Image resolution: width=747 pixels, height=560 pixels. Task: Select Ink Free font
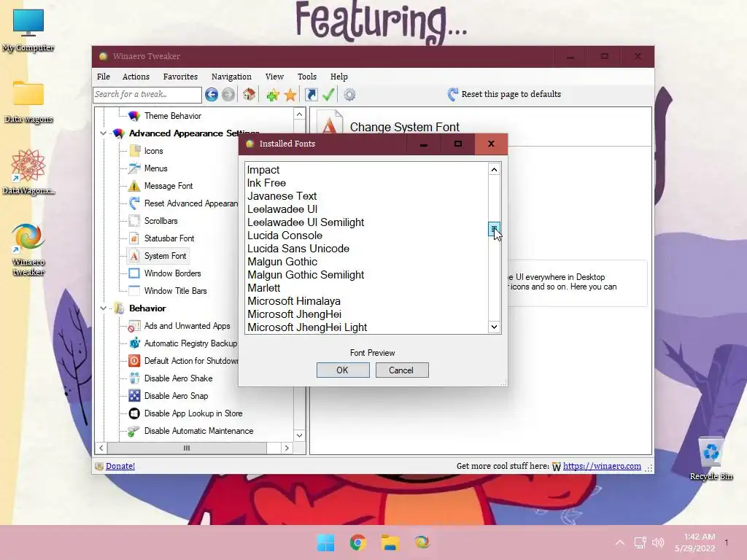[266, 183]
